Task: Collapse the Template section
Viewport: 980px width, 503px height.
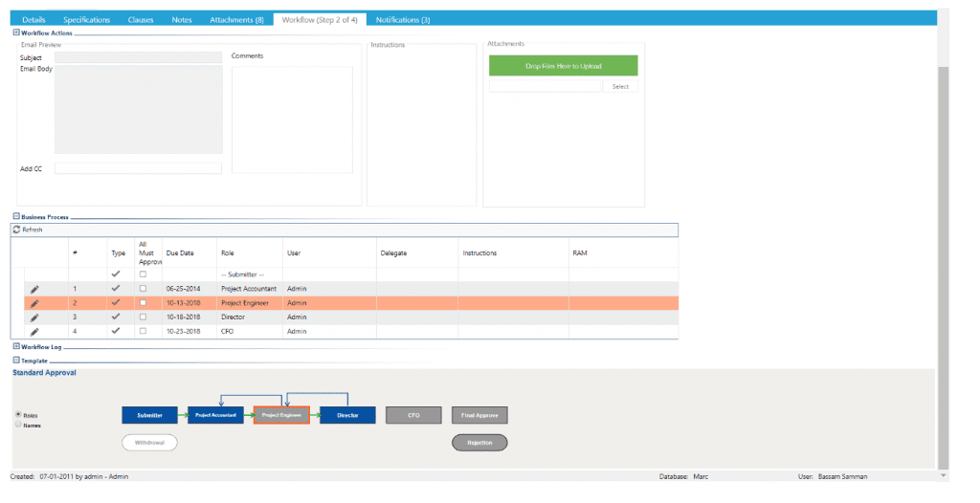Action: point(16,360)
